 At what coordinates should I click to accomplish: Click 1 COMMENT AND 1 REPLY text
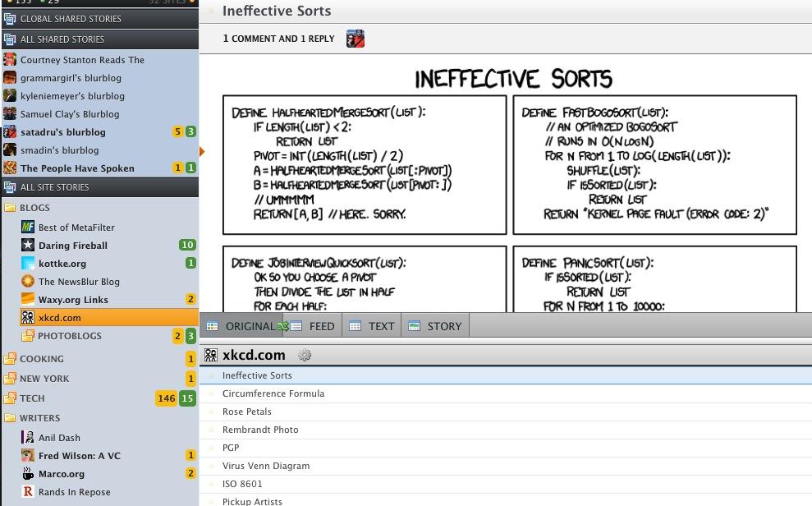click(x=278, y=39)
